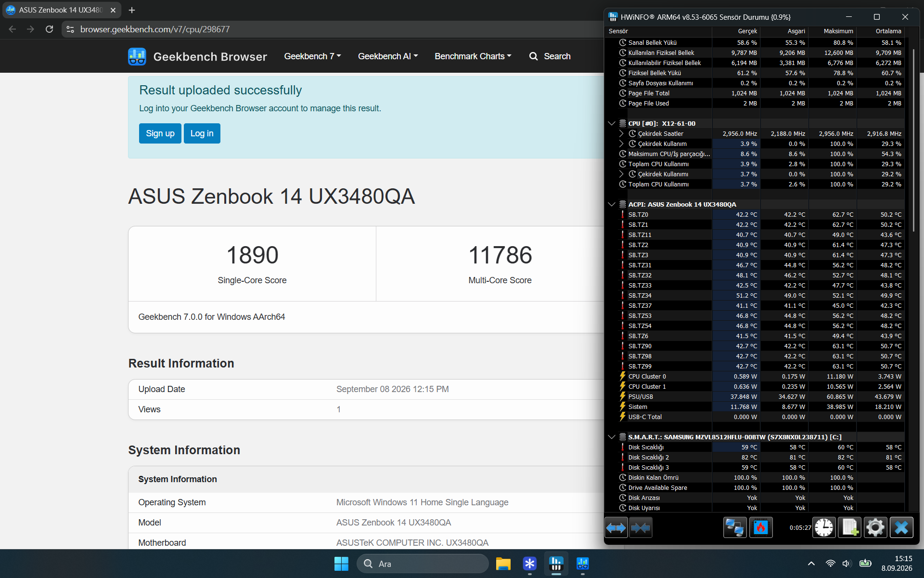Click the Log in button
This screenshot has height=578, width=924.
202,133
